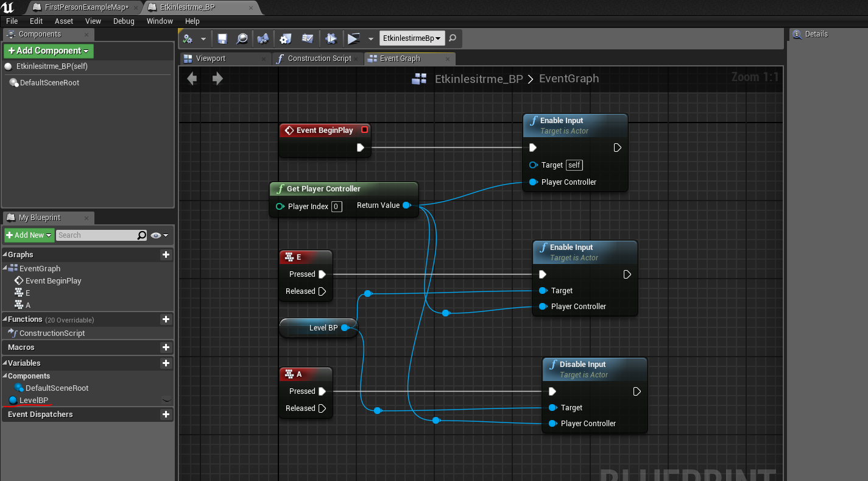Click the Add Component button
The width and height of the screenshot is (868, 481).
(x=48, y=51)
